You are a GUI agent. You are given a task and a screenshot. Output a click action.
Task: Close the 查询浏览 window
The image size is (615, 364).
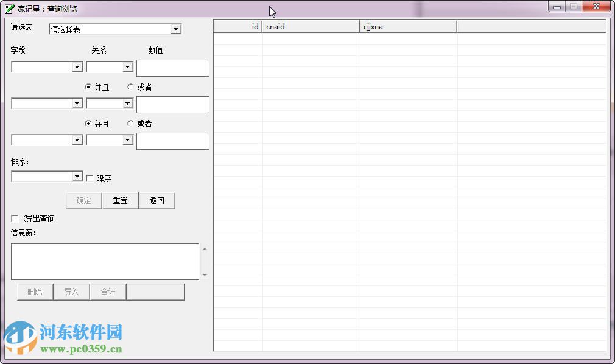596,7
